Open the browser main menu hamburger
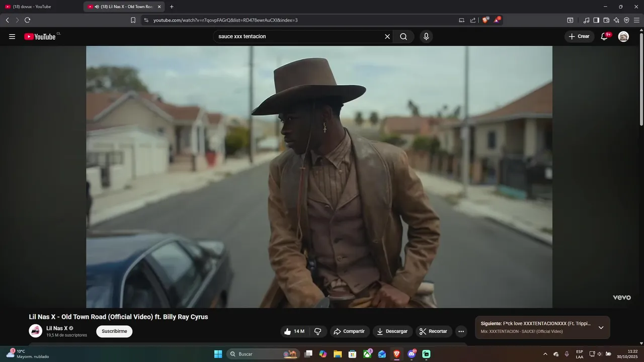This screenshot has height=362, width=644. pos(637,20)
